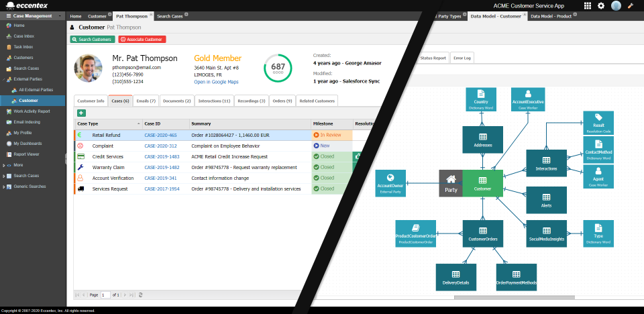Click the 687 credit score gauge

click(x=278, y=68)
